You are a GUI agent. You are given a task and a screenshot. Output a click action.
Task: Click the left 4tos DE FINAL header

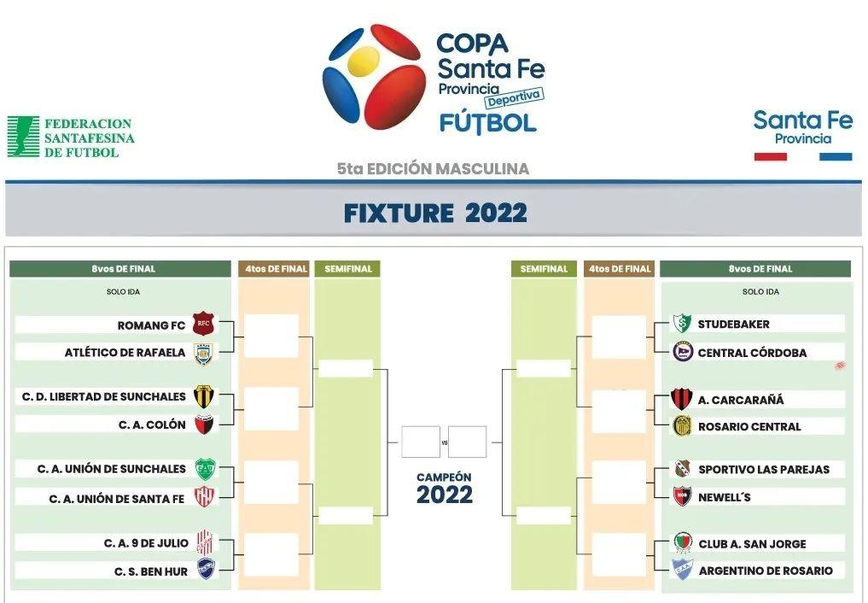point(273,269)
